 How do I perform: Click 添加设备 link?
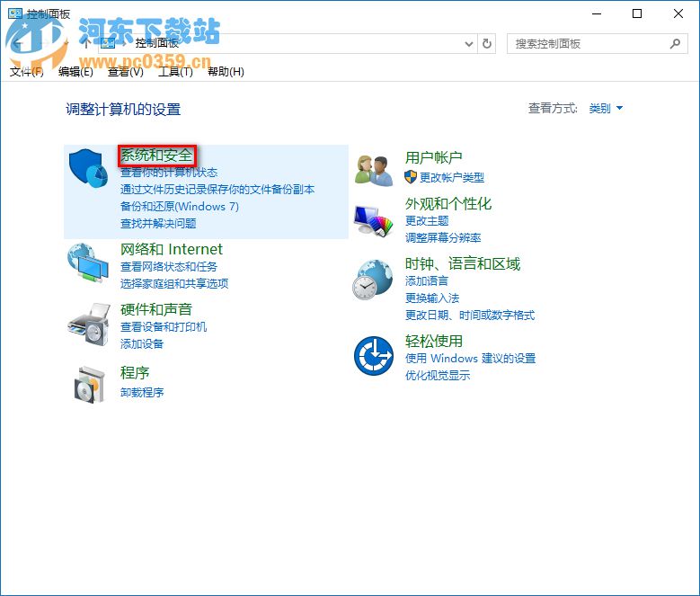point(142,343)
